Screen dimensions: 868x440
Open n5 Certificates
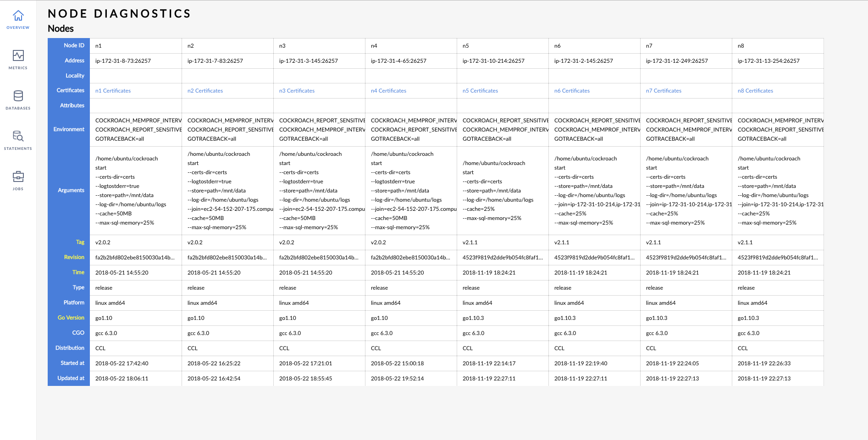[480, 90]
